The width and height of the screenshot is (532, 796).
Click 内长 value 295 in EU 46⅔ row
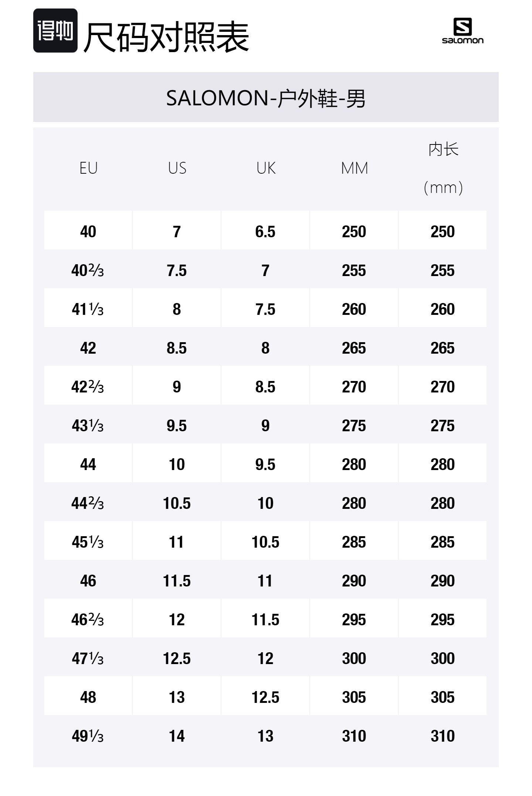pos(443,620)
